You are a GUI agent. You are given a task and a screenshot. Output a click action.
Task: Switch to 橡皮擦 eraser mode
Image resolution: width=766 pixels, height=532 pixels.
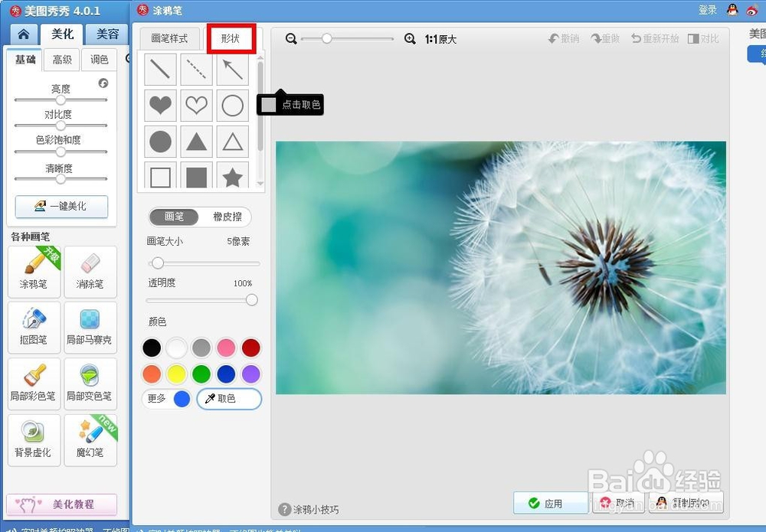(x=228, y=217)
